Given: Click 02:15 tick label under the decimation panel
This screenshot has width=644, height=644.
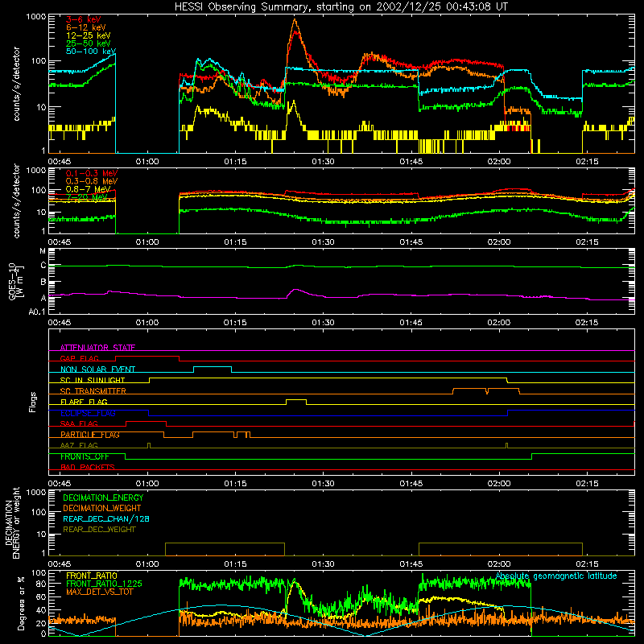Looking at the screenshot, I should click(x=587, y=564).
